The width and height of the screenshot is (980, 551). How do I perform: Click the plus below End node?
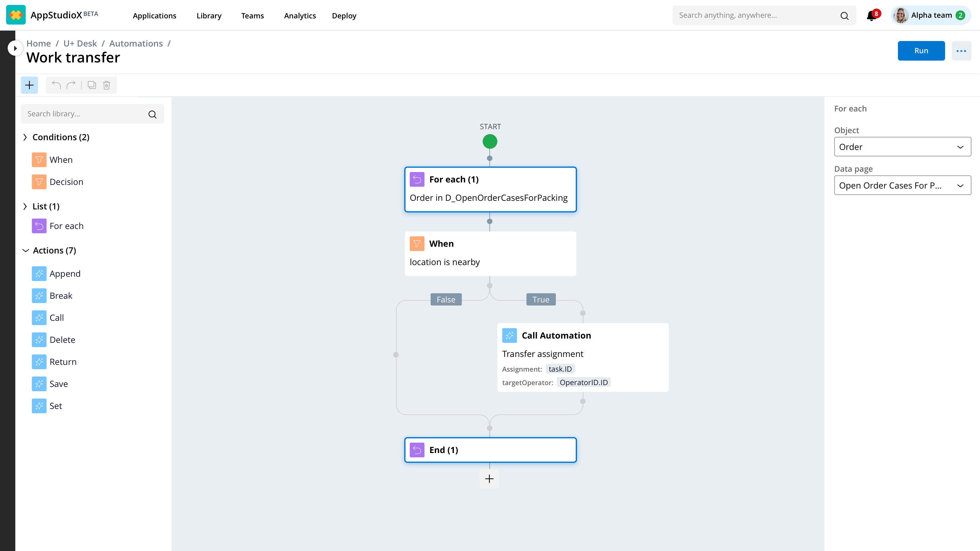pyautogui.click(x=489, y=479)
